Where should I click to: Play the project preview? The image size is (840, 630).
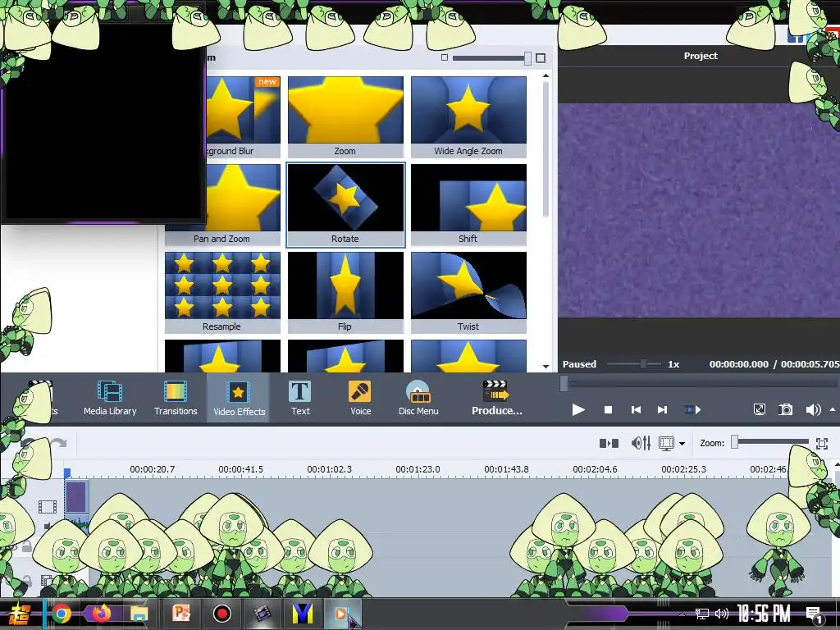click(578, 410)
